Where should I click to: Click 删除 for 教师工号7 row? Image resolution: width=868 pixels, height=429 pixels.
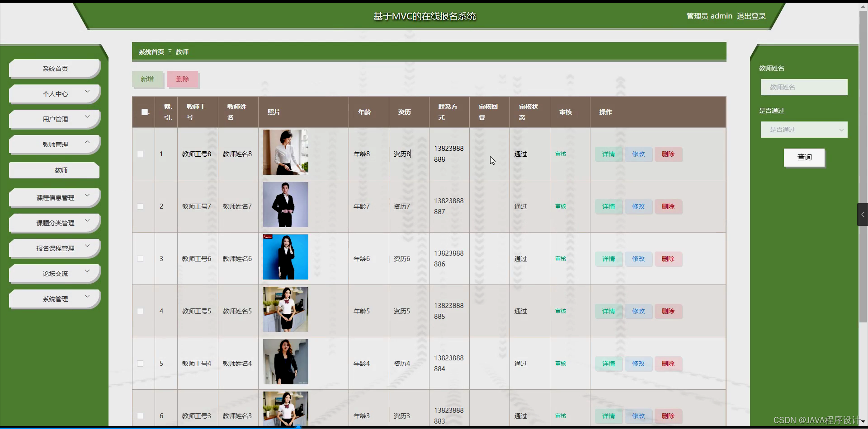click(668, 206)
